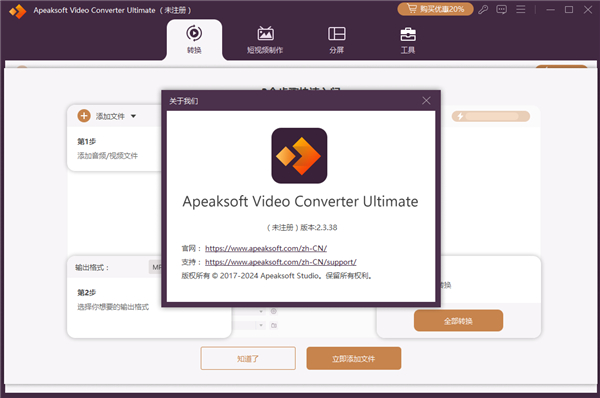Click the 购买优惠20% purchase button
Screen dimensions: 600x398
[435, 9]
